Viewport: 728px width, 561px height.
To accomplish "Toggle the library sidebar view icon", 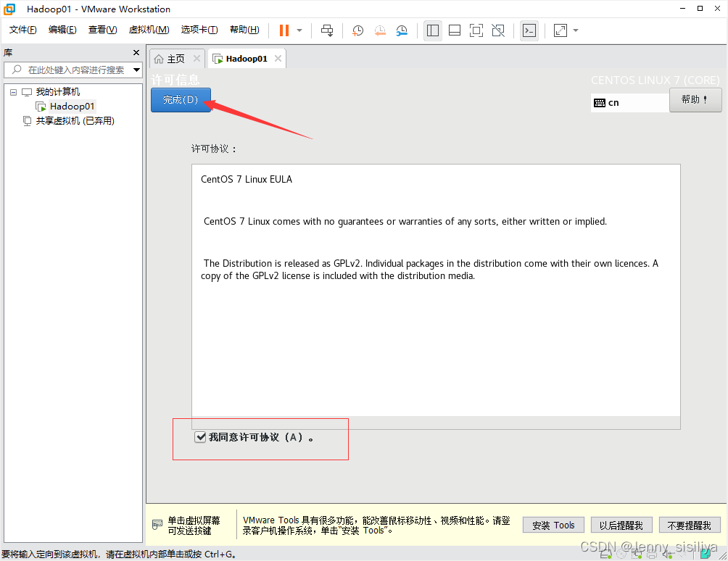I will (433, 30).
